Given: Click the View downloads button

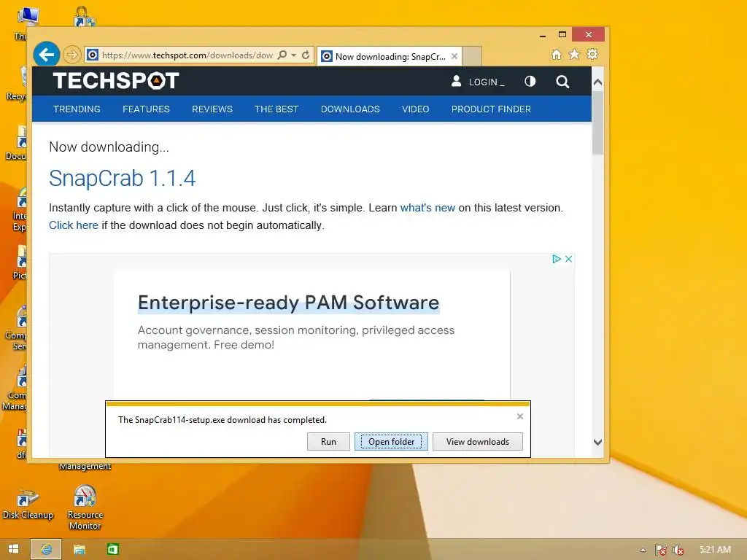Looking at the screenshot, I should [x=477, y=441].
